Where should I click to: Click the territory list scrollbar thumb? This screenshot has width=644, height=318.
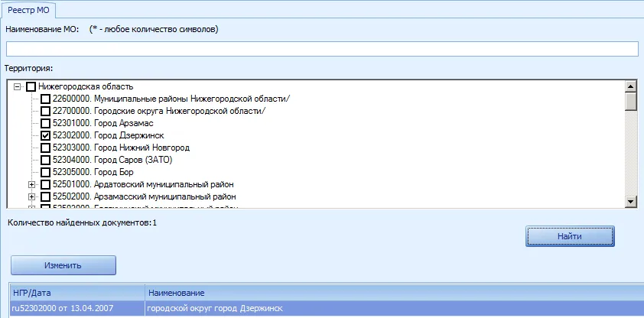click(x=630, y=101)
